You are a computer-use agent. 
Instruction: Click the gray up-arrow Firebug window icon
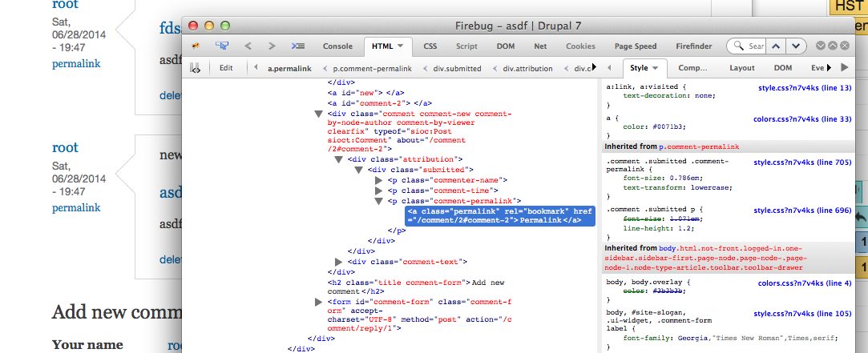(833, 46)
